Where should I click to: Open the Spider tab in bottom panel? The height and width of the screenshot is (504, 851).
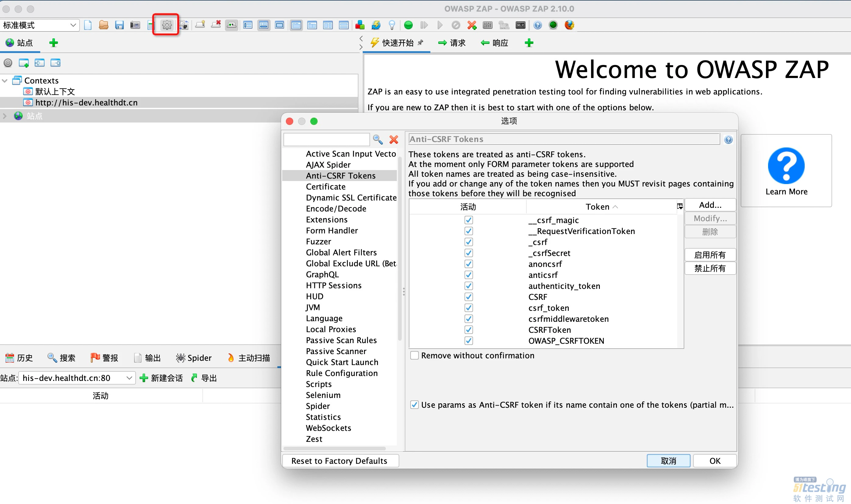point(194,358)
